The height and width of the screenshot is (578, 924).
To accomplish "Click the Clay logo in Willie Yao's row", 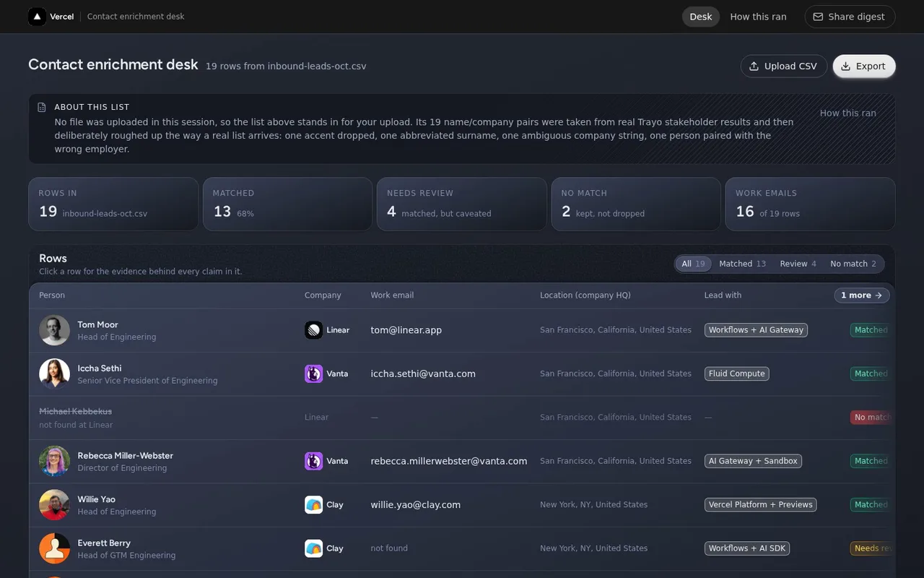I will point(313,504).
